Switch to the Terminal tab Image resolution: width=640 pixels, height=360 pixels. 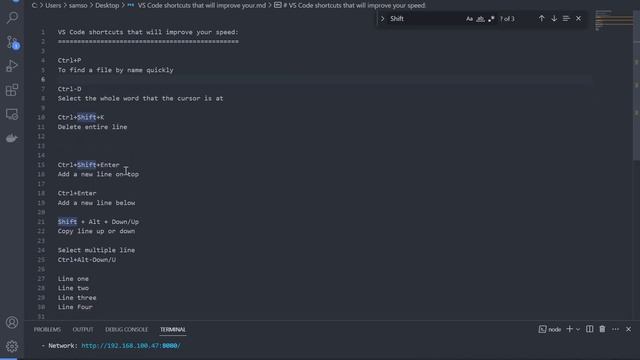(x=173, y=329)
